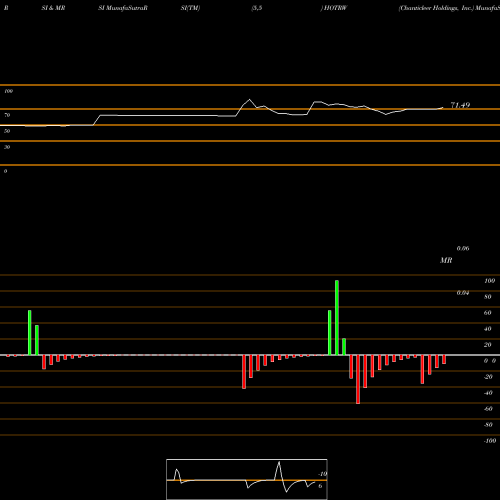Image resolution: width=500 pixels, height=500 pixels.
Task: Click the 0.06 value above MR
Action: click(463, 249)
